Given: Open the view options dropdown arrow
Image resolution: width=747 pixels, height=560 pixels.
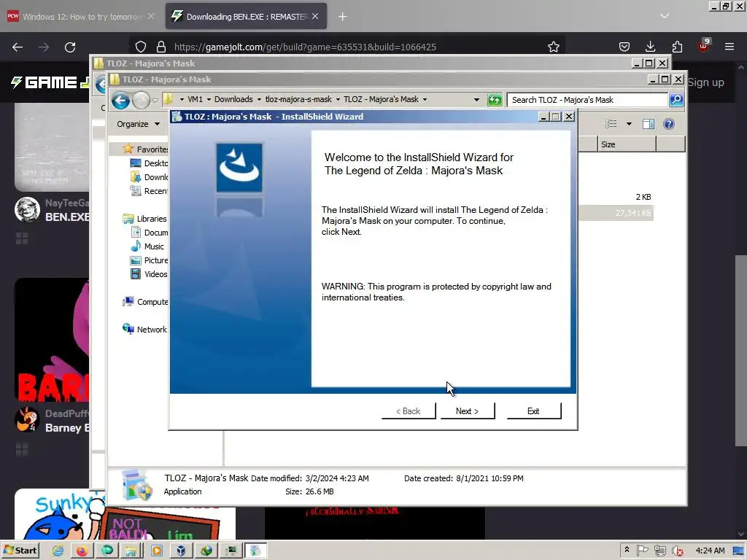Looking at the screenshot, I should tap(629, 124).
